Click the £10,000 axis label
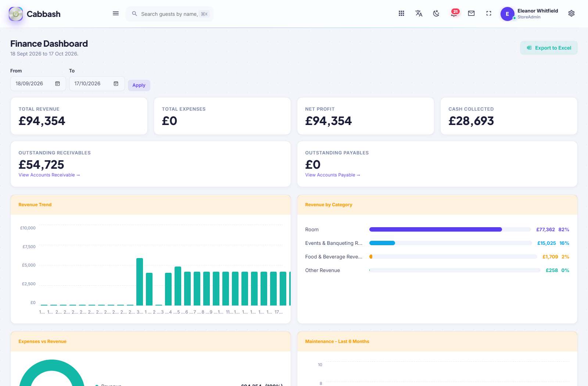This screenshot has width=588, height=386. click(x=28, y=228)
